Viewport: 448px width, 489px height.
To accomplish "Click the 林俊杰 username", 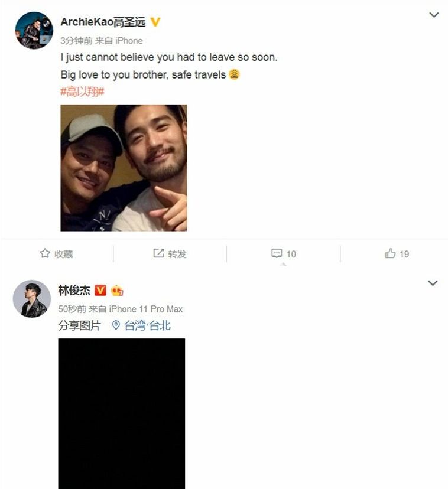I will pos(73,291).
